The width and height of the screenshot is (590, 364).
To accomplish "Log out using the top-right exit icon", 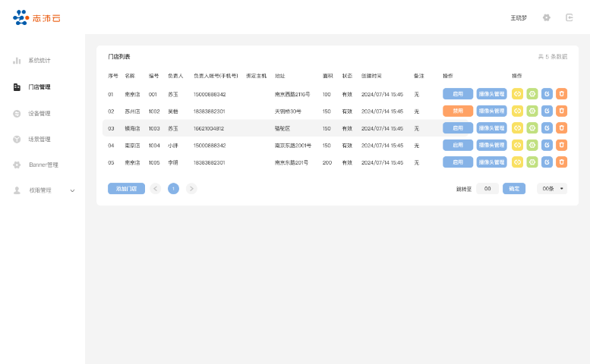I will [569, 17].
